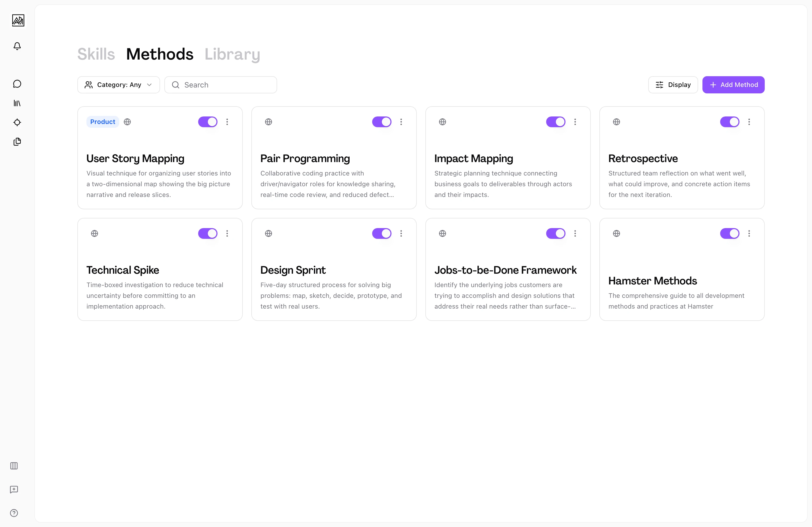This screenshot has width=812, height=527.
Task: Switch to the Library tab
Action: 232,54
